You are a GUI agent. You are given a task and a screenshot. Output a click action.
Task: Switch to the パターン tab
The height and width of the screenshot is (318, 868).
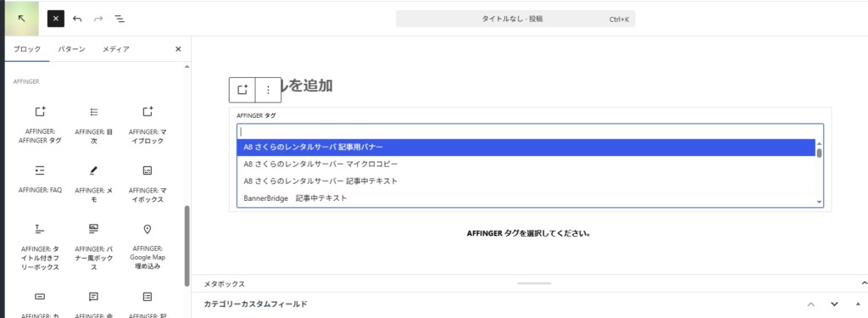pos(71,49)
